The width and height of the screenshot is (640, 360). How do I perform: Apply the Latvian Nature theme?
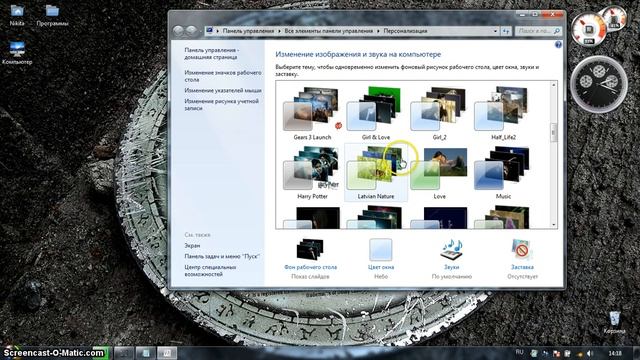tap(376, 172)
